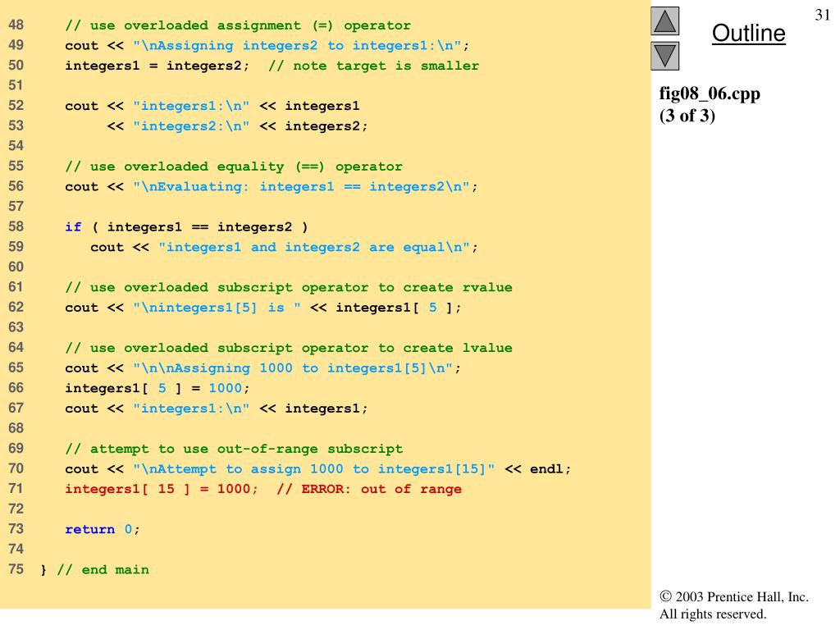The width and height of the screenshot is (840, 630).
Task: Click comment 'note target is smaller'
Action: [374, 66]
